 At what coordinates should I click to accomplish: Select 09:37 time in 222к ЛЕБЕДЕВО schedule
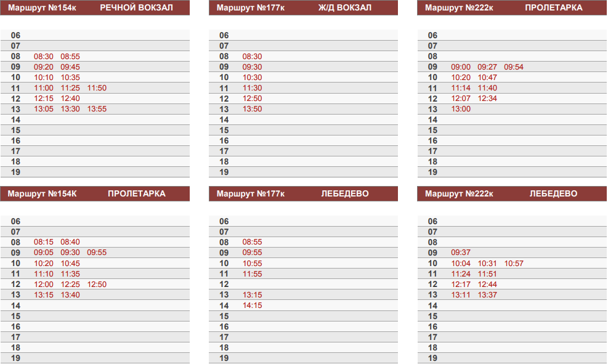(461, 253)
